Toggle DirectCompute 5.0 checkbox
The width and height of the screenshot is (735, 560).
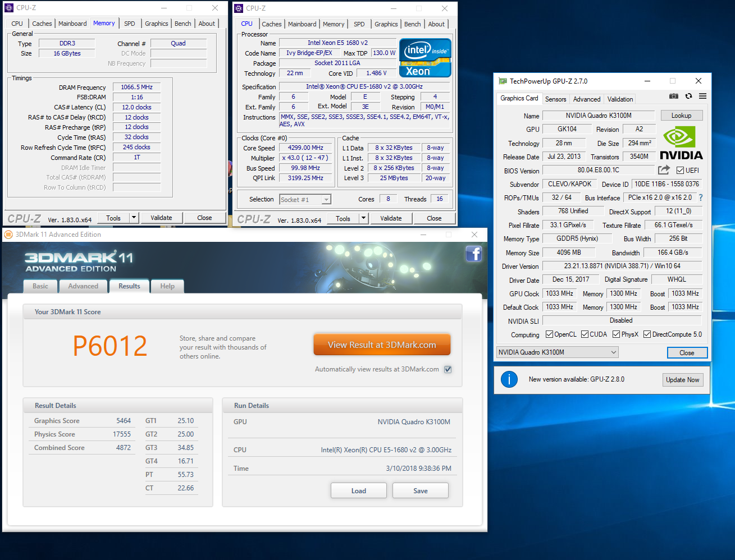point(647,334)
